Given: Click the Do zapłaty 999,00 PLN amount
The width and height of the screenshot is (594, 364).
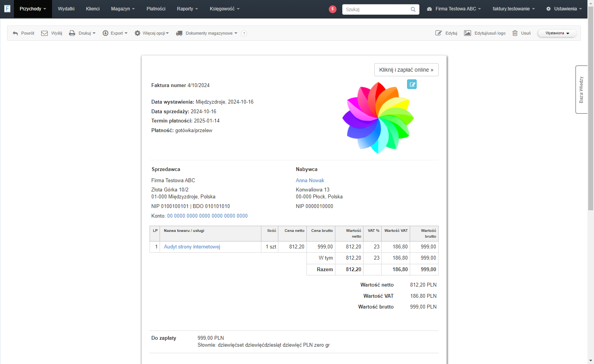Looking at the screenshot, I should tap(210, 338).
